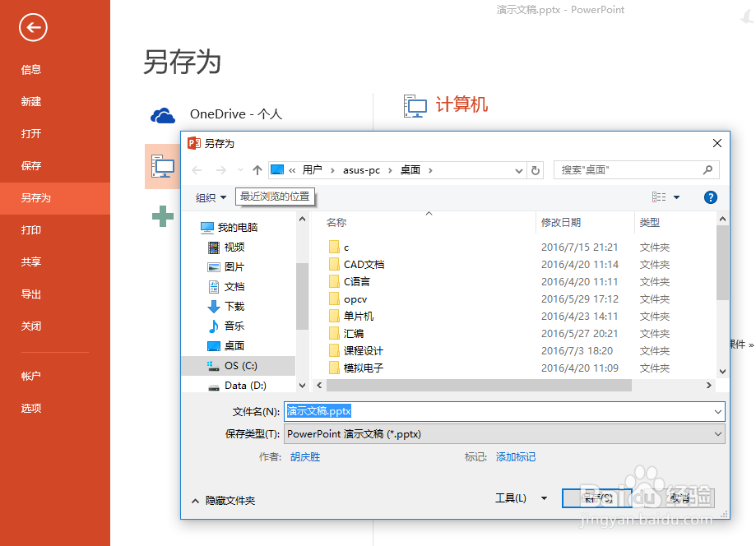The image size is (756, 546).
Task: Click 保存 in the backstage menu
Action: click(x=31, y=166)
